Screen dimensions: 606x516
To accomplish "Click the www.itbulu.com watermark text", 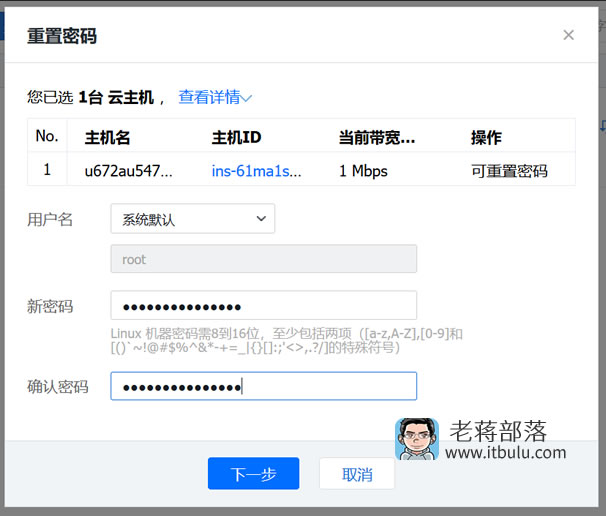I will tap(506, 453).
